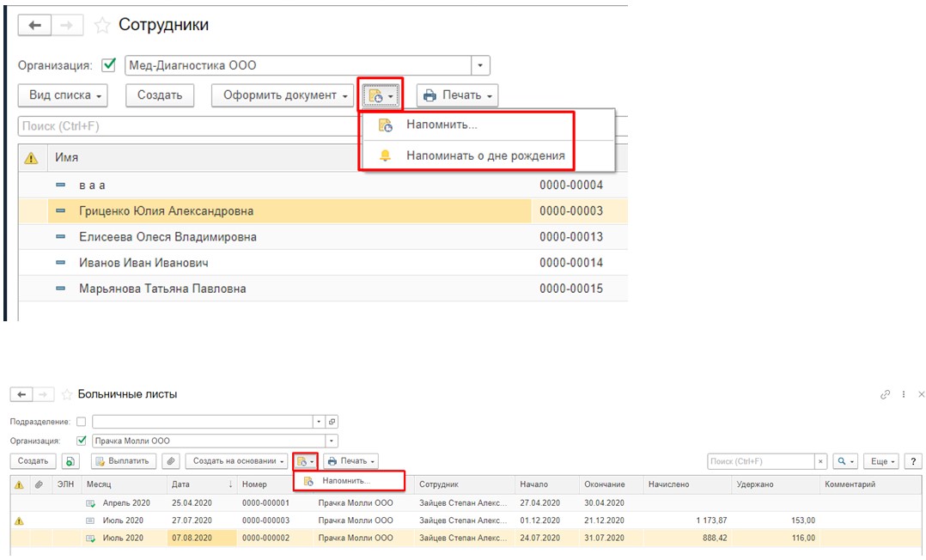
Task: Click the reminder icon button in Больничные листы toolbar
Action: click(x=305, y=461)
